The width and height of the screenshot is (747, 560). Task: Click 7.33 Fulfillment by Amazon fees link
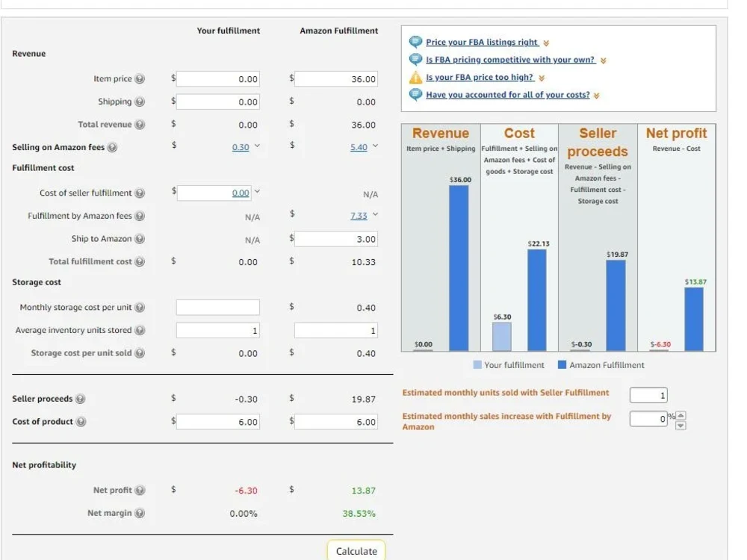[x=359, y=217]
